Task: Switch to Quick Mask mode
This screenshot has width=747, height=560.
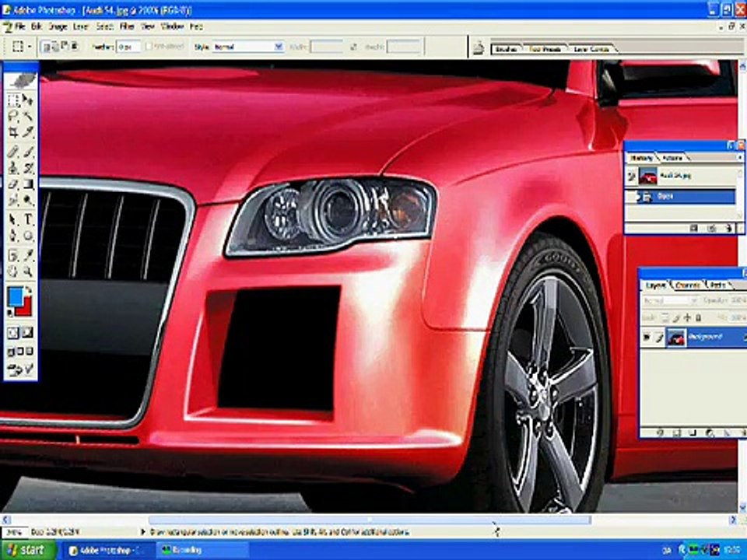Action: click(x=28, y=333)
